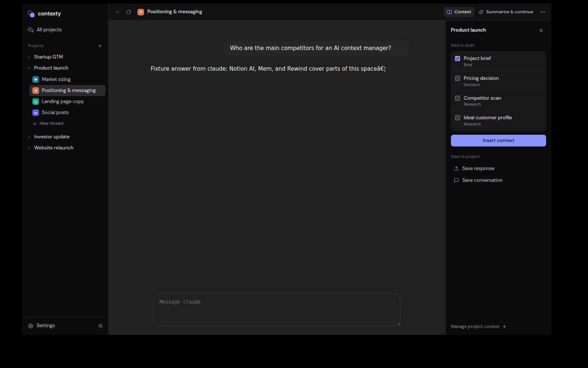Click the Save response upload icon
This screenshot has width=588, height=368.
pyautogui.click(x=456, y=169)
